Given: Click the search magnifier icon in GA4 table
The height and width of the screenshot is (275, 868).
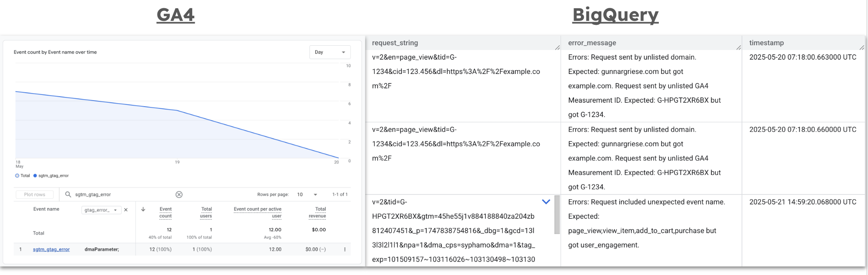Looking at the screenshot, I should pyautogui.click(x=68, y=195).
